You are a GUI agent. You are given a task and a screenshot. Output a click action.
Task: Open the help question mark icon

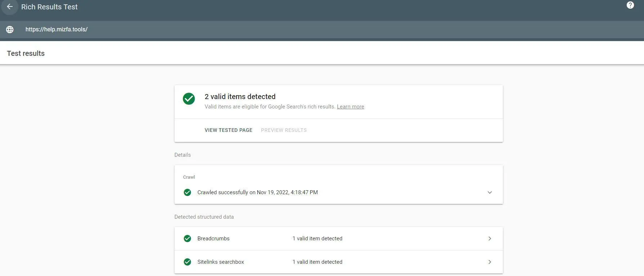[x=630, y=5]
